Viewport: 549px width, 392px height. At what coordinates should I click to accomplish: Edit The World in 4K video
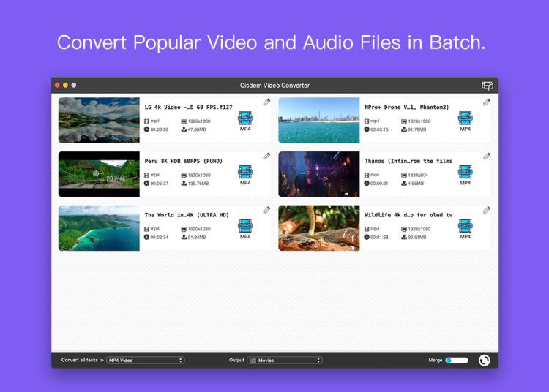click(266, 210)
